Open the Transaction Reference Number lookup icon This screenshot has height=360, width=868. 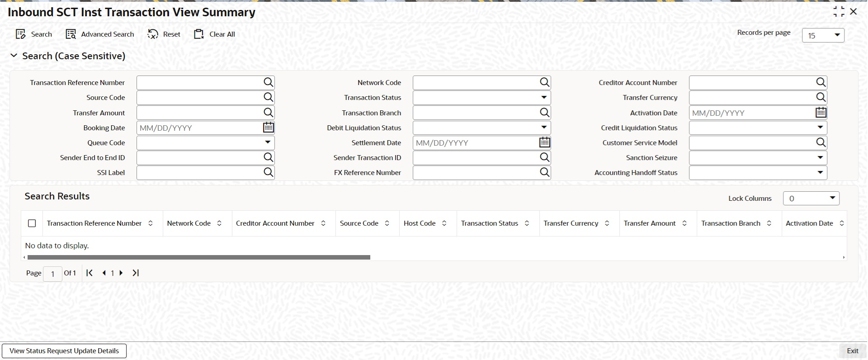(x=269, y=82)
